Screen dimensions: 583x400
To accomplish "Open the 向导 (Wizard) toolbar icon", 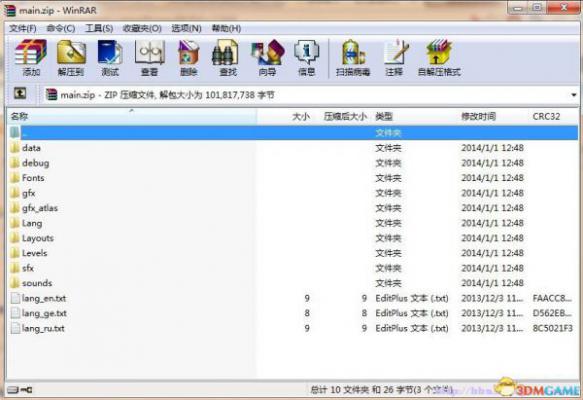I will pyautogui.click(x=267, y=53).
